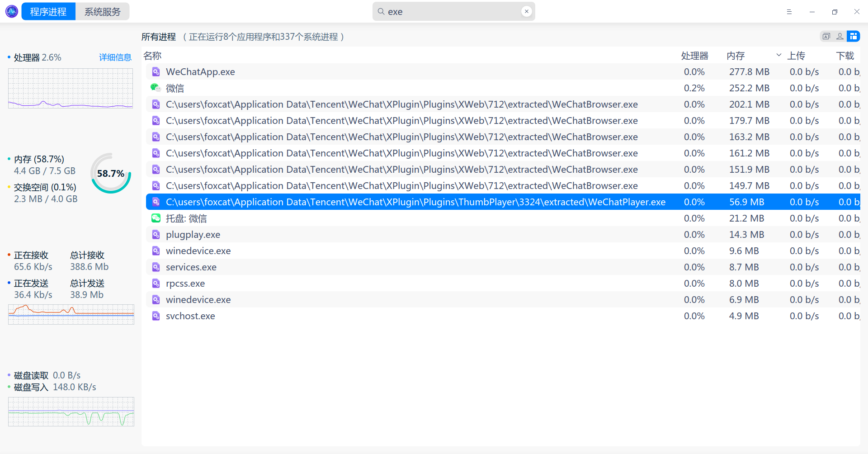Click the icon of the 151.9 MB WeChatBrowser.exe row
The height and width of the screenshot is (454, 868).
pos(156,169)
